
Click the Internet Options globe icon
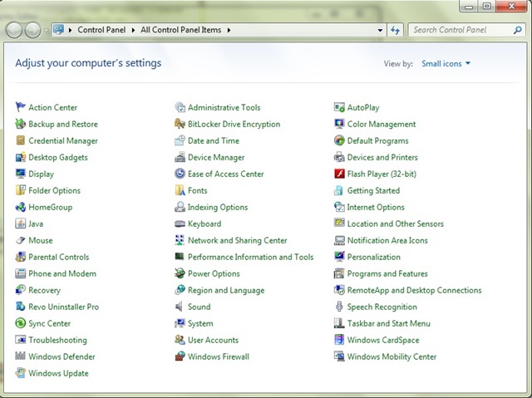pos(339,207)
